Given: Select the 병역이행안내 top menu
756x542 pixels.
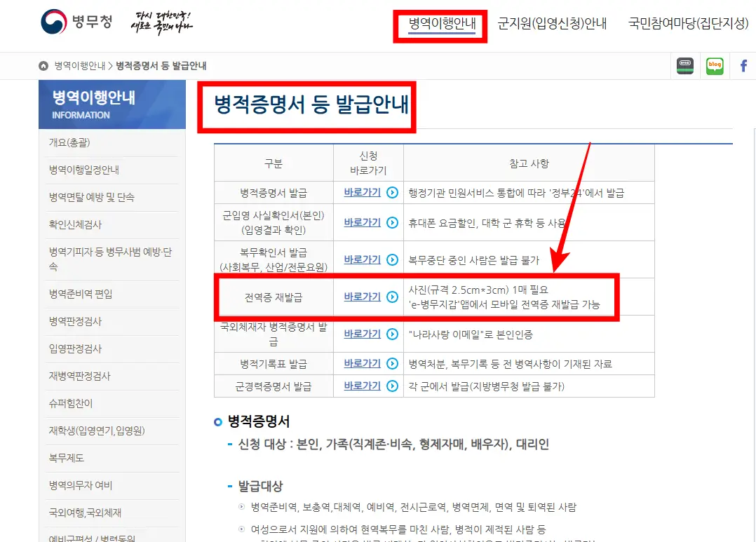Looking at the screenshot, I should 440,22.
